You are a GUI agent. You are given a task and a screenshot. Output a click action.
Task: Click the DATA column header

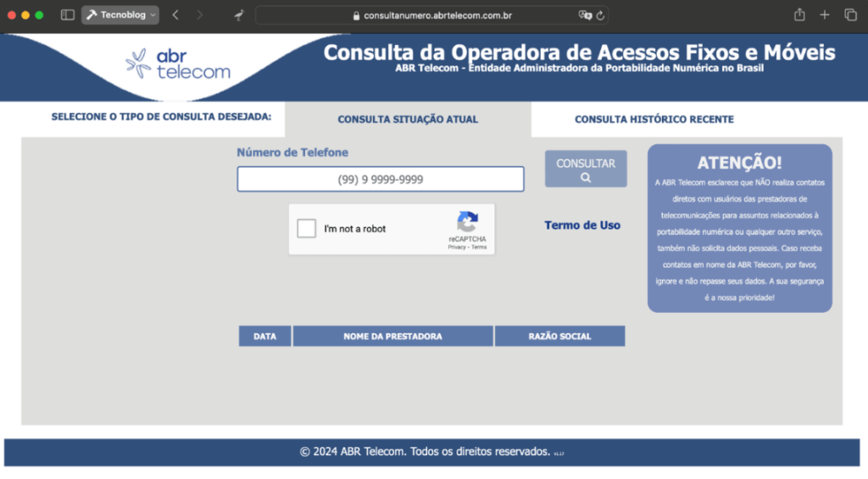point(264,336)
